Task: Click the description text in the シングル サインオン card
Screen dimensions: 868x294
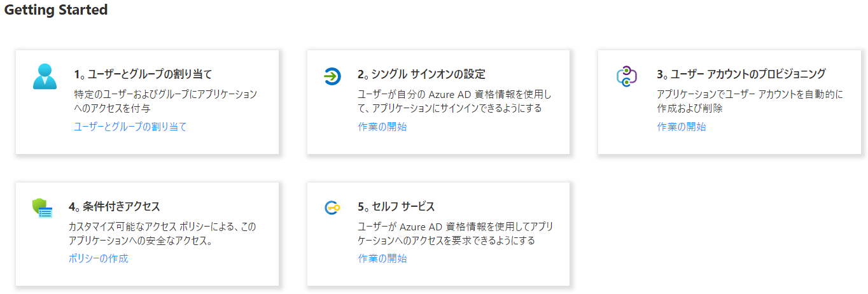Action: tap(454, 101)
